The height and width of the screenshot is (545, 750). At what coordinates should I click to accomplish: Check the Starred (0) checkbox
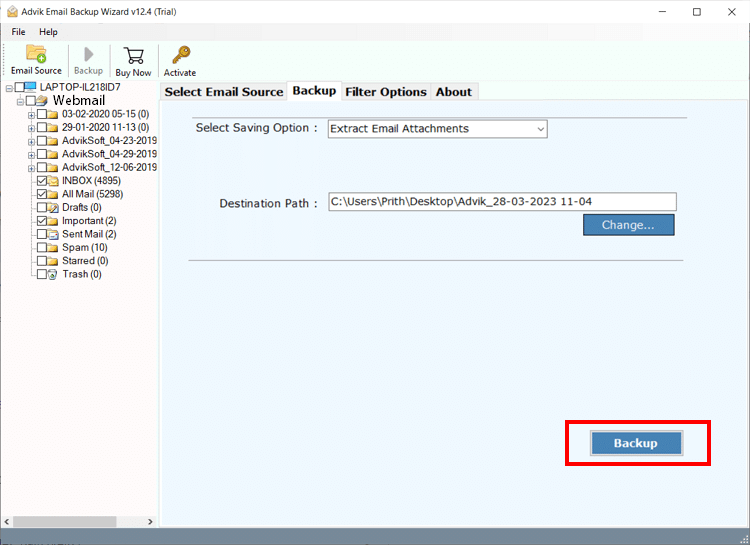pyautogui.click(x=42, y=261)
